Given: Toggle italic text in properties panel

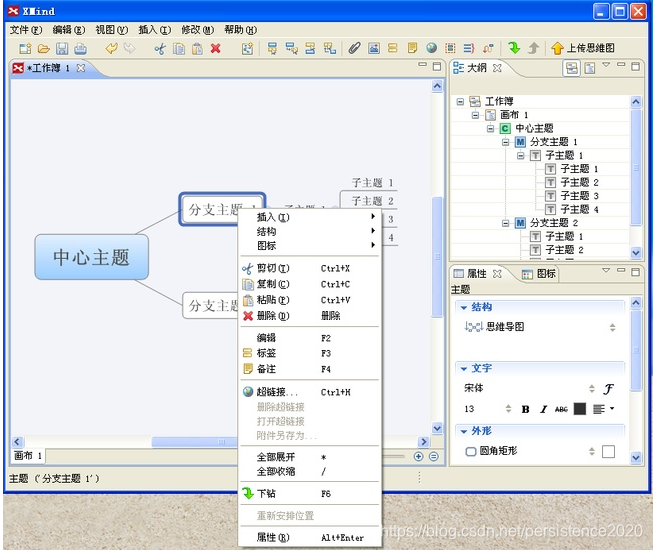Looking at the screenshot, I should pyautogui.click(x=543, y=409).
